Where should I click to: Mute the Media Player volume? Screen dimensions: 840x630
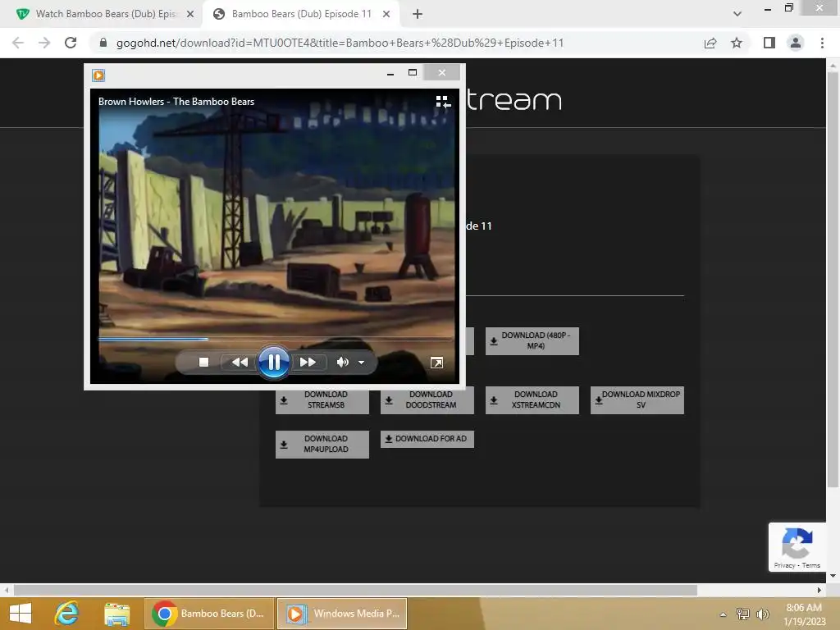(x=342, y=363)
